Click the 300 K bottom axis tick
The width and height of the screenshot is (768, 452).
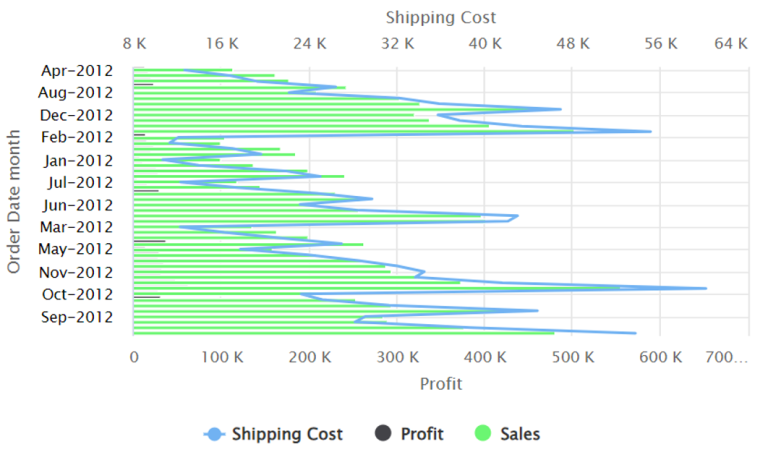(398, 357)
